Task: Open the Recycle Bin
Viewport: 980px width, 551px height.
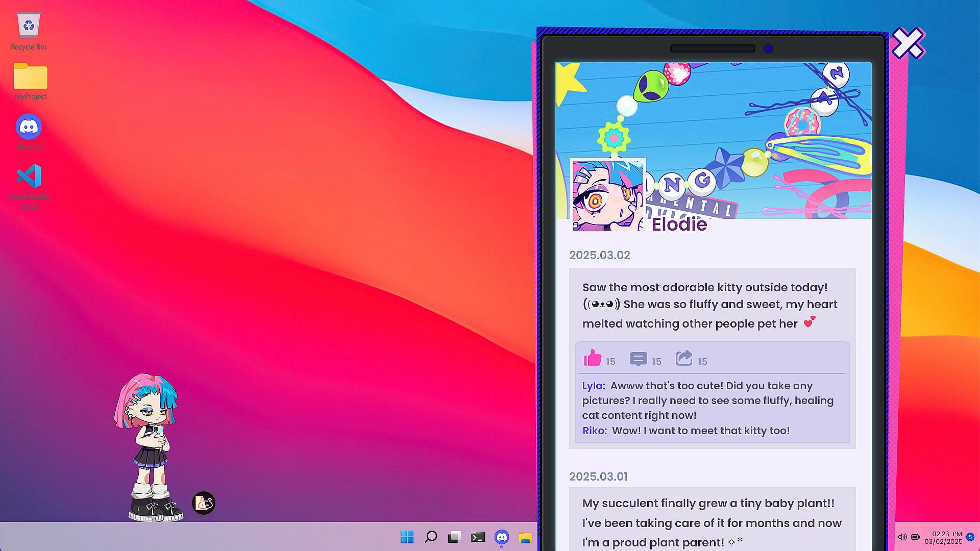Action: coord(29,26)
